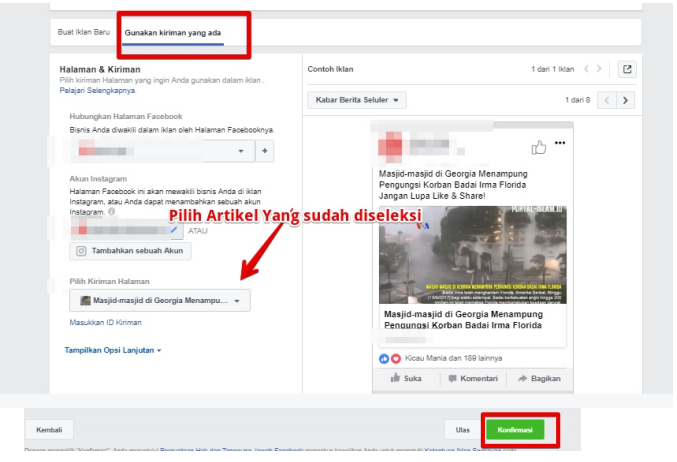Click the info icon next to Instagram text
Screen dimensions: 677x462
111,212
